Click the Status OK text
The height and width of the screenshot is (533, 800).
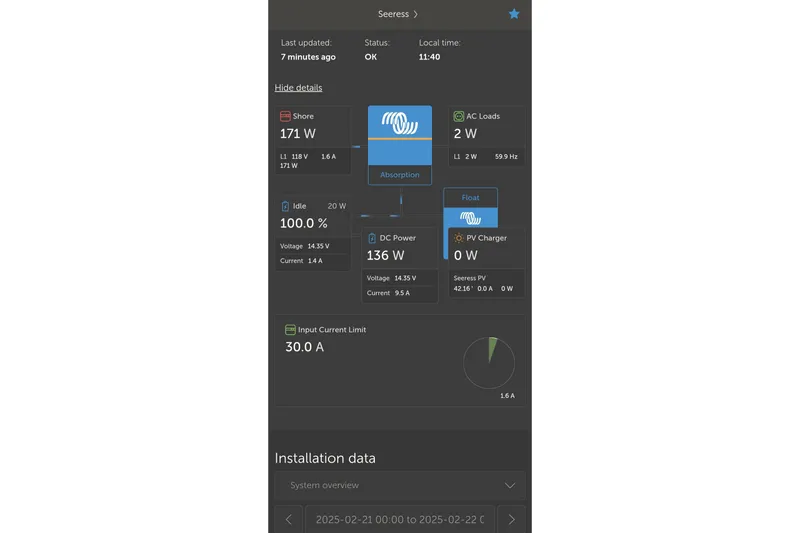[371, 57]
